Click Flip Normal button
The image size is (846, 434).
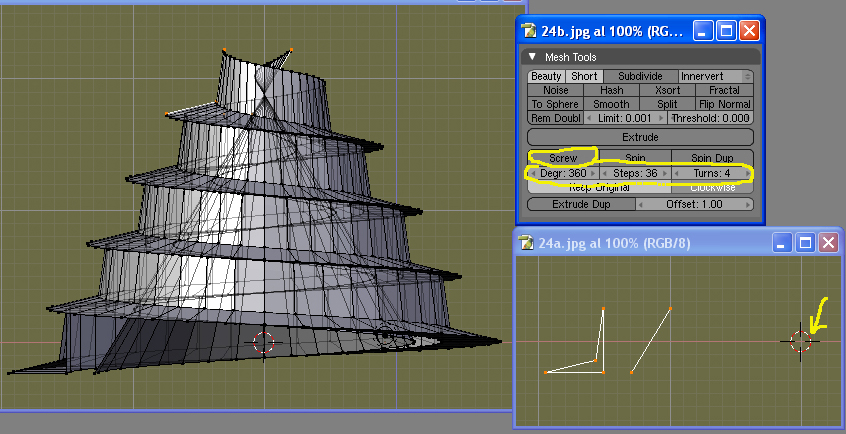click(x=724, y=104)
